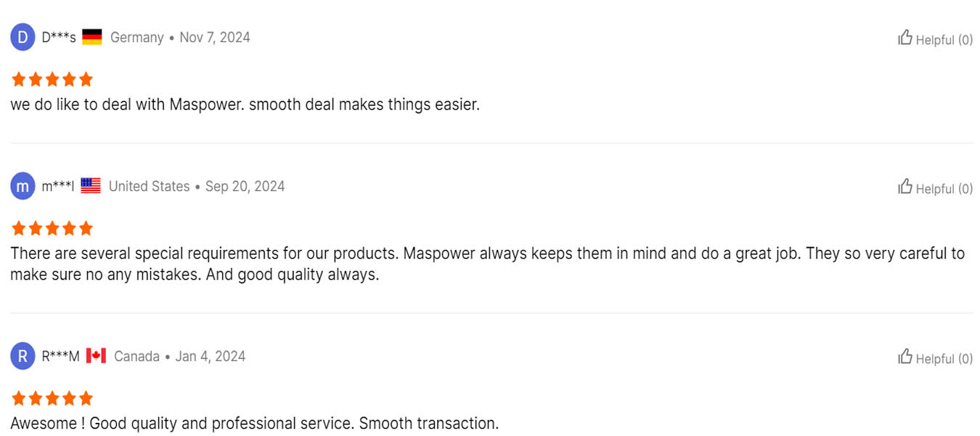Click the R avatar circle

pos(23,356)
